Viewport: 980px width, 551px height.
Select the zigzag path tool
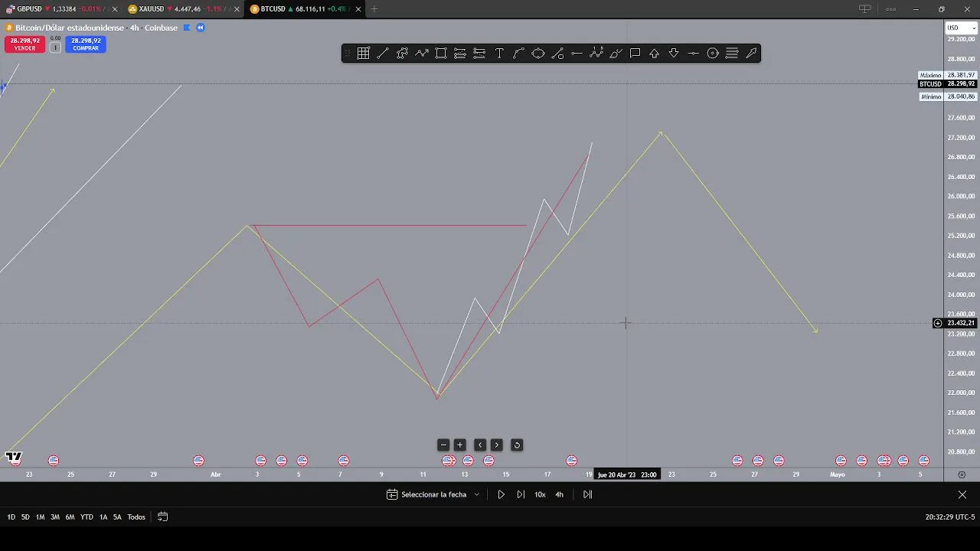(x=422, y=53)
